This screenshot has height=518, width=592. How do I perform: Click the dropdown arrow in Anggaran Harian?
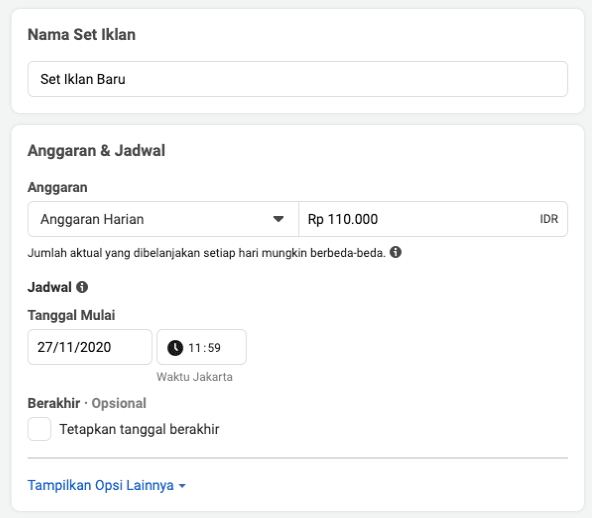[x=278, y=219]
